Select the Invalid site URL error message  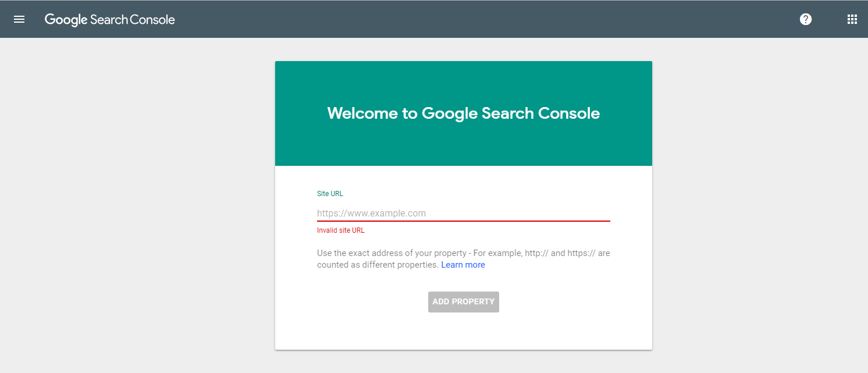coord(341,230)
